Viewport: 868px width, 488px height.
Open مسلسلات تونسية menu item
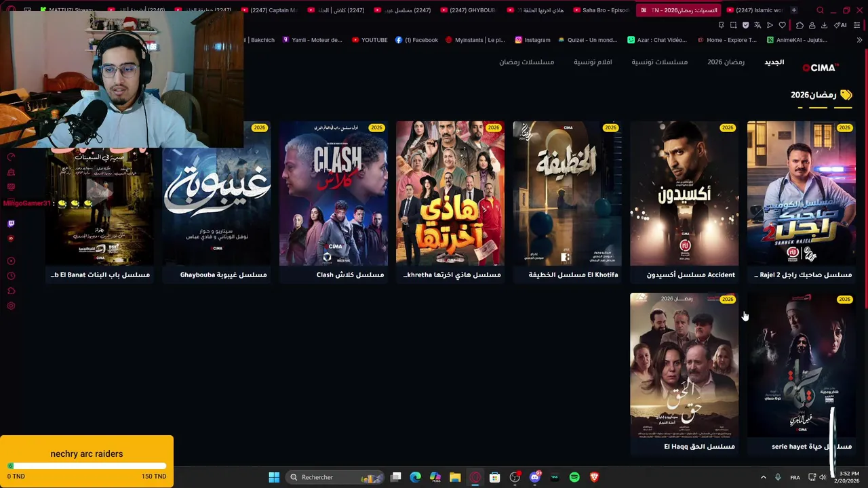coord(659,62)
